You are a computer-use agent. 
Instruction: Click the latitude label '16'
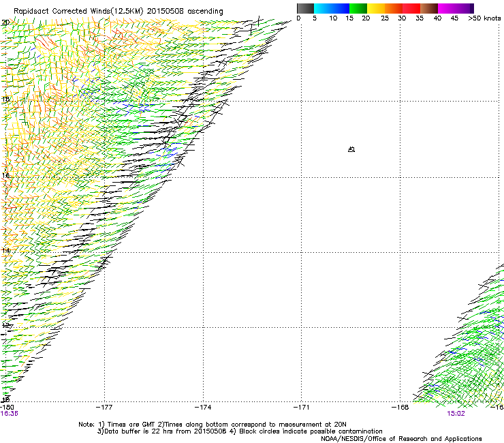coord(5,176)
